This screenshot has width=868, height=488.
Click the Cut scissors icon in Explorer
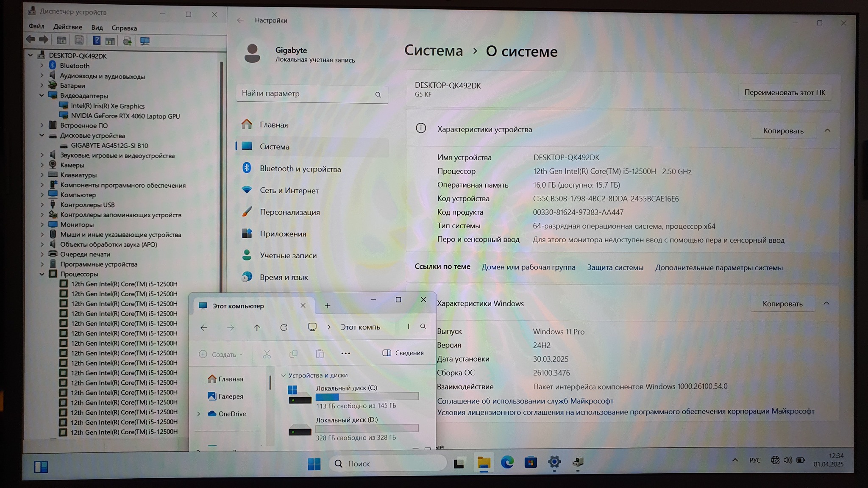[267, 354]
